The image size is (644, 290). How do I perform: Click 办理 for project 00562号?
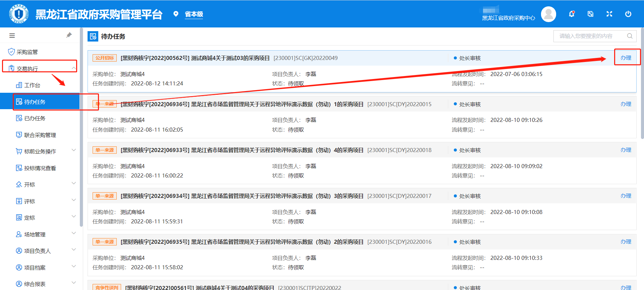point(626,58)
